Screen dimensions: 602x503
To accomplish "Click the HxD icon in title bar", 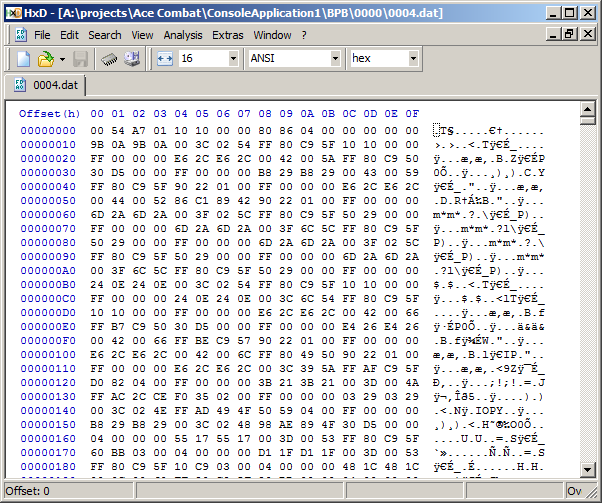I will point(12,11).
